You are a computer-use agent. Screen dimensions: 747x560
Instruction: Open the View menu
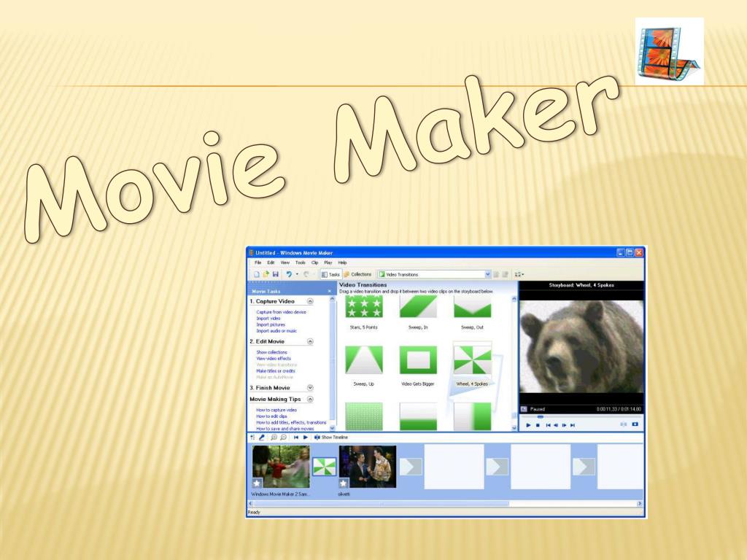pos(285,262)
